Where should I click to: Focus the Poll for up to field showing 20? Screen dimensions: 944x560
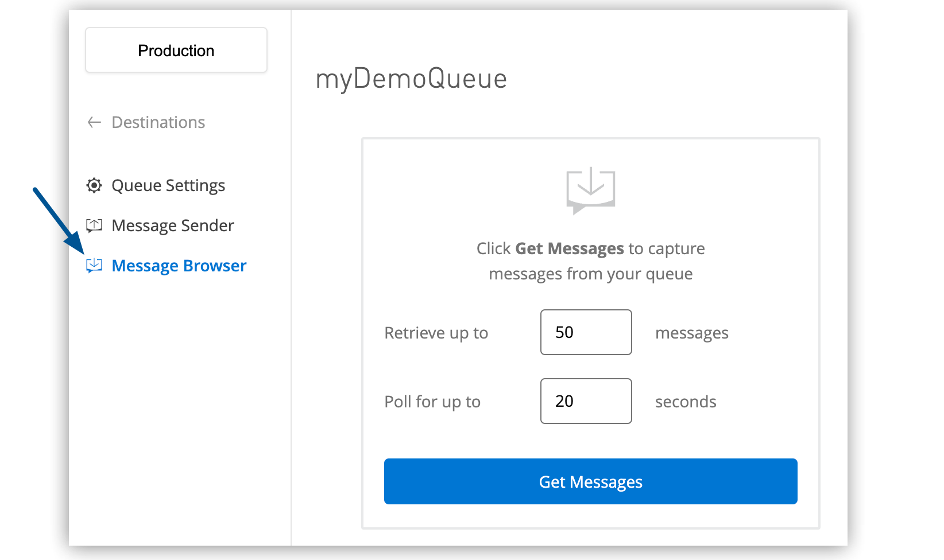586,401
